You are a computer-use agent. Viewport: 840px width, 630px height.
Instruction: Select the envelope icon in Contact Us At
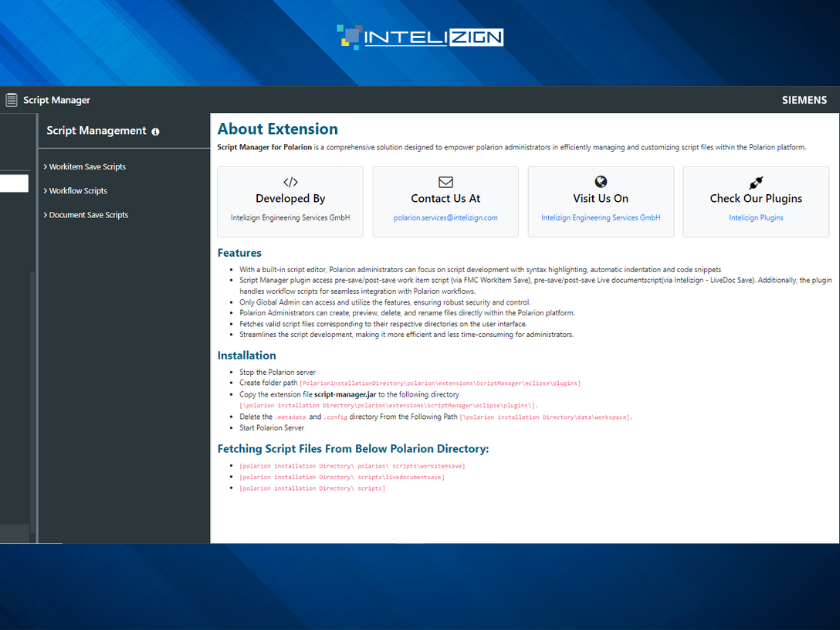point(445,181)
